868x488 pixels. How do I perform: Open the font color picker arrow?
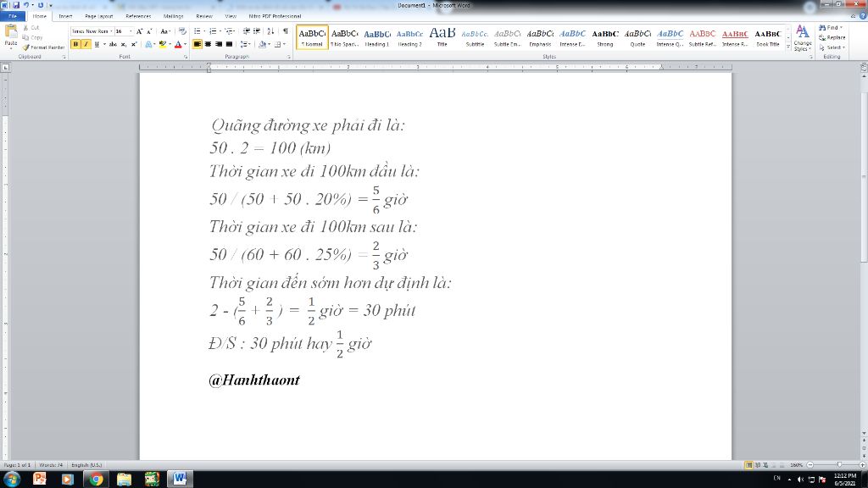[184, 44]
